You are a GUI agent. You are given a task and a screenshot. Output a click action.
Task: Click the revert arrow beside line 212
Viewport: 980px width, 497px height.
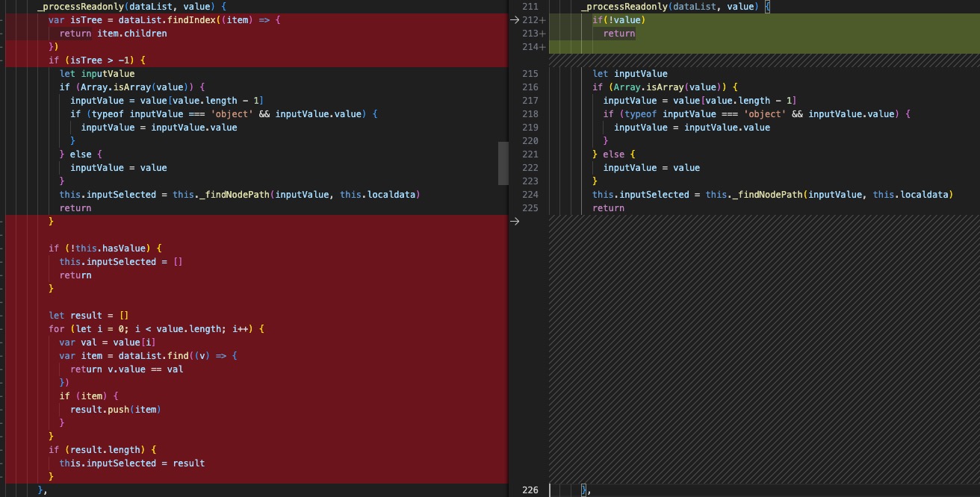point(514,20)
